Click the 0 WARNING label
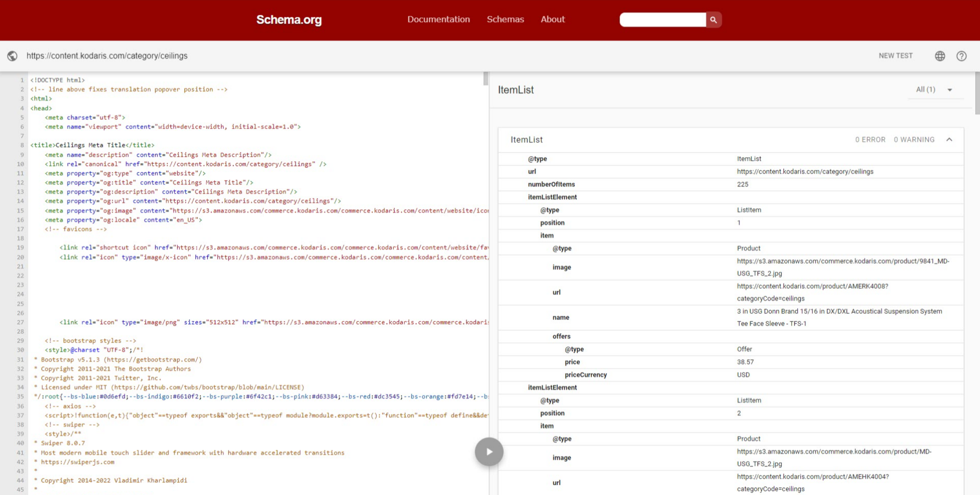The width and height of the screenshot is (980, 495). pos(914,140)
